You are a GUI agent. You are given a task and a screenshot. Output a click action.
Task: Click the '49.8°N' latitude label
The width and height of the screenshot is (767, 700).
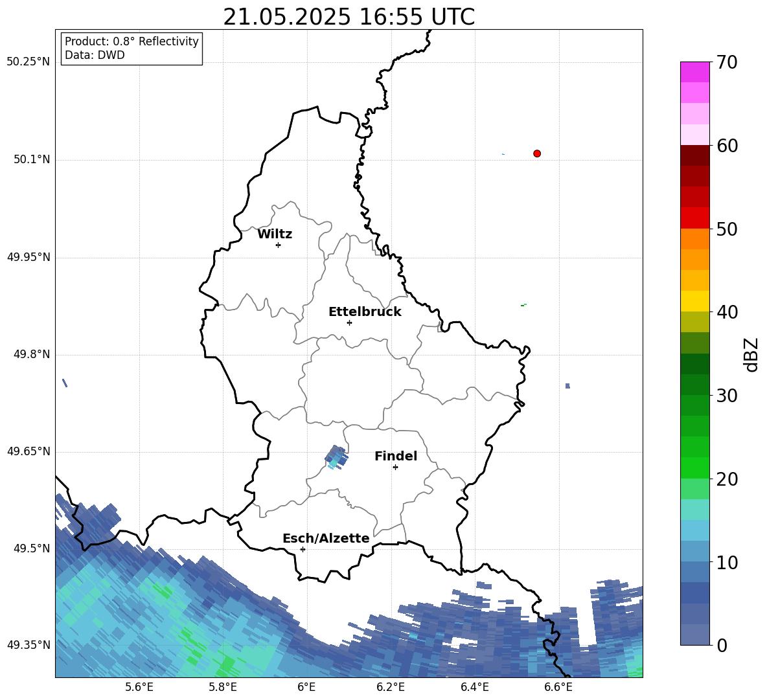click(x=32, y=354)
